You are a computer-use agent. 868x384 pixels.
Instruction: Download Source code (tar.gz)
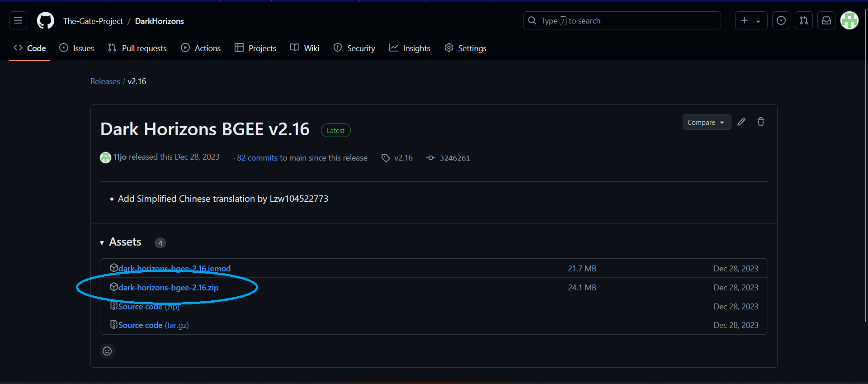[154, 325]
